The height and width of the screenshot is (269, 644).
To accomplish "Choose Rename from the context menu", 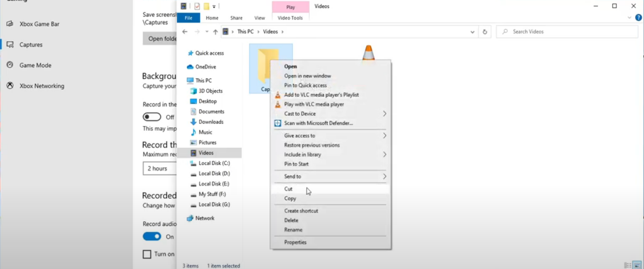I will click(331, 230).
